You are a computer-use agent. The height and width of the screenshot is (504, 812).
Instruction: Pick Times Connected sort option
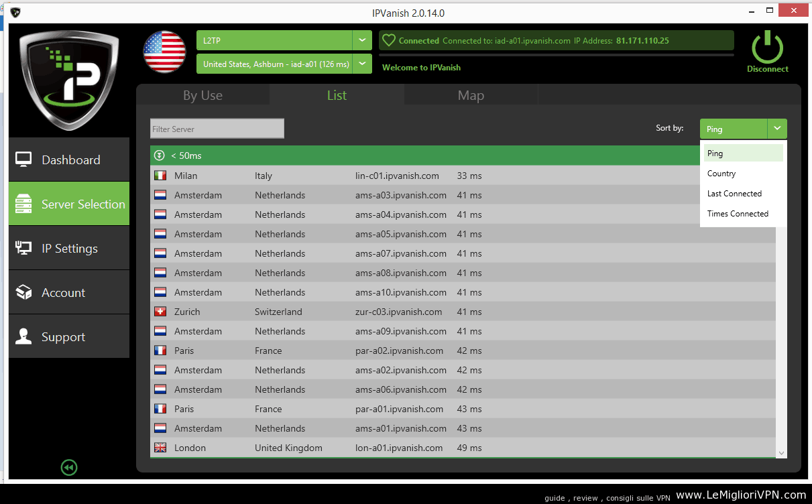point(738,214)
